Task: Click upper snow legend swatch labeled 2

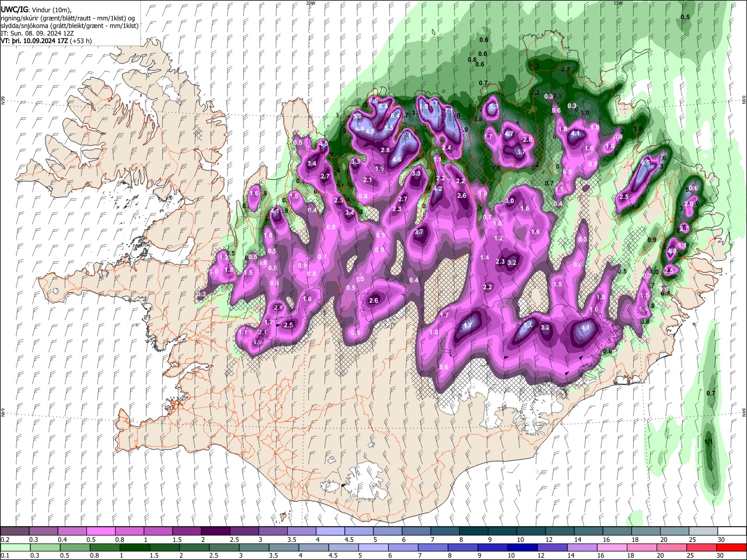Action: point(215,531)
